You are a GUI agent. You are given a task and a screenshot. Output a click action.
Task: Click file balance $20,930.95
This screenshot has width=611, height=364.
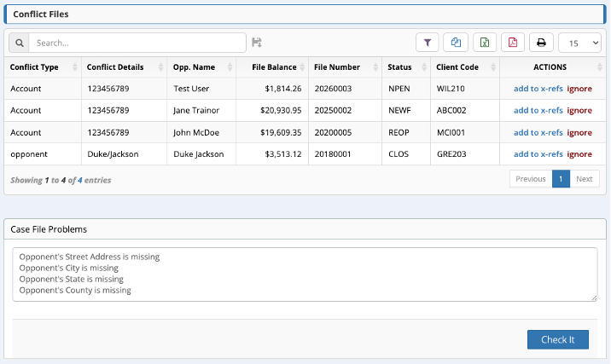[x=281, y=111]
